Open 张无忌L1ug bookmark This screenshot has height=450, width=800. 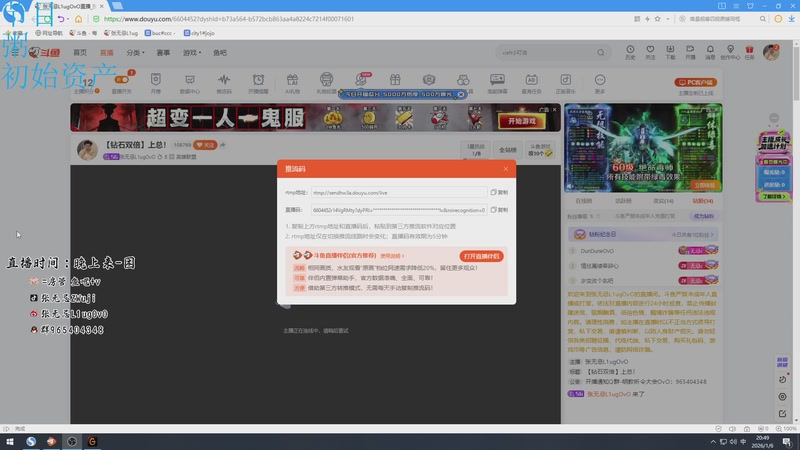click(x=121, y=33)
